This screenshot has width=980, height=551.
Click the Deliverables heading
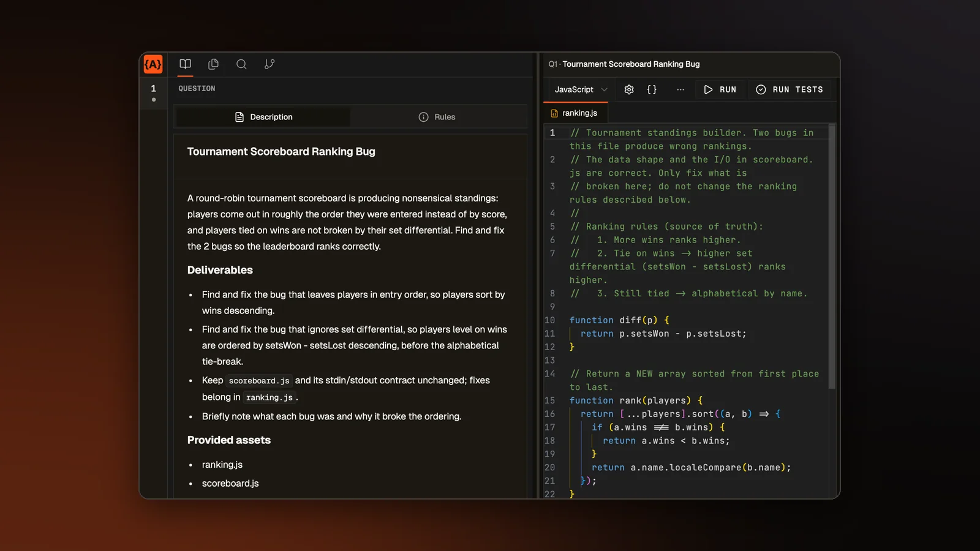tap(220, 270)
